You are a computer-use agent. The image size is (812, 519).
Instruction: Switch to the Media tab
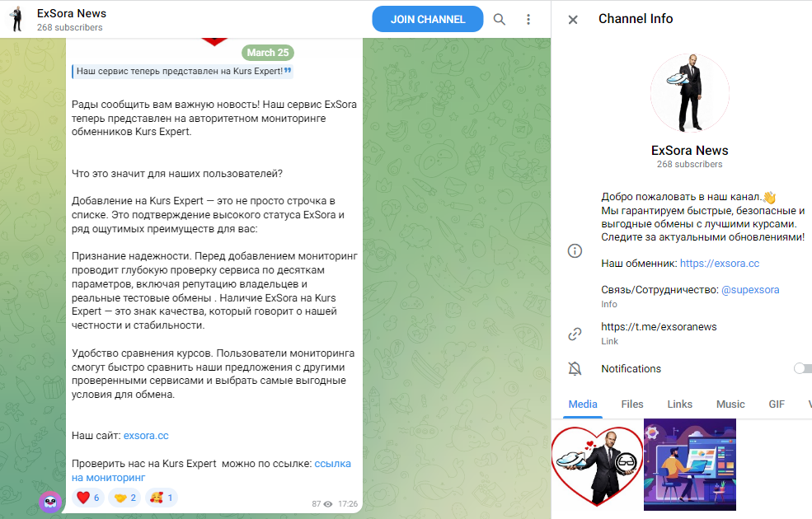click(x=583, y=404)
